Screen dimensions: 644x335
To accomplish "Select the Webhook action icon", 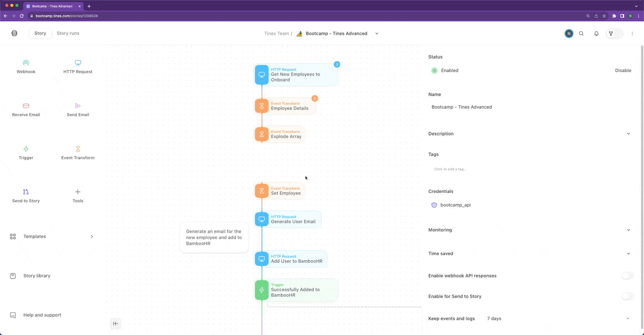I will click(x=26, y=63).
